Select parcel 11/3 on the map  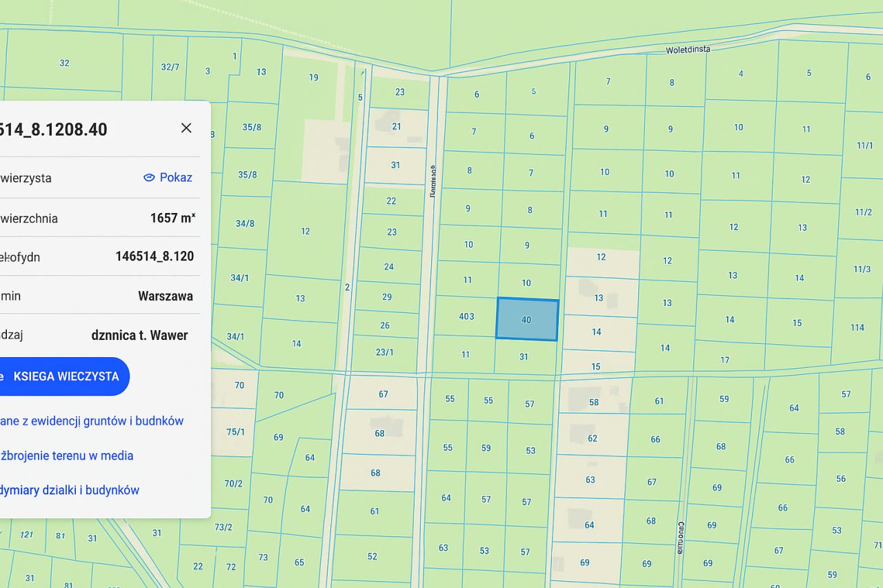[862, 269]
